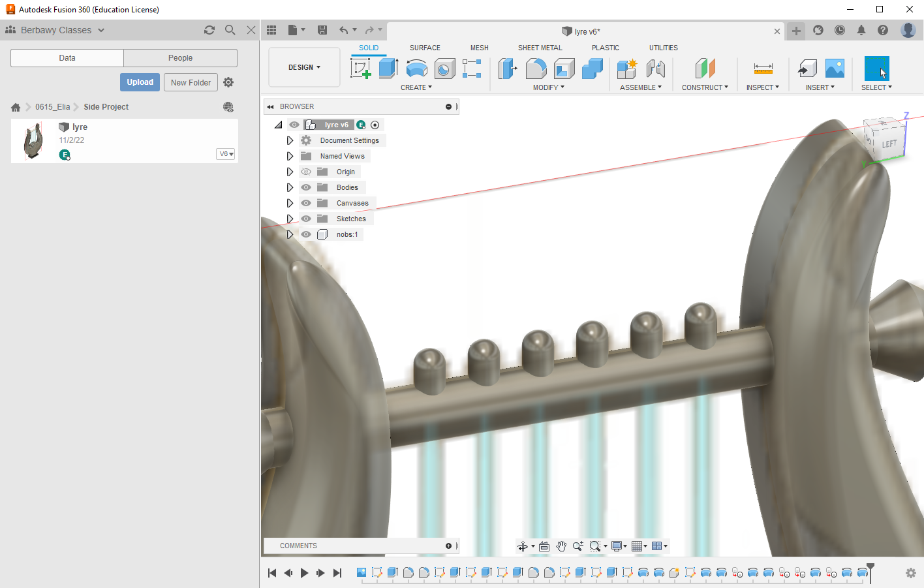The height and width of the screenshot is (588, 924).
Task: Start a new sketch with Create Sketch tool
Action: pyautogui.click(x=361, y=69)
